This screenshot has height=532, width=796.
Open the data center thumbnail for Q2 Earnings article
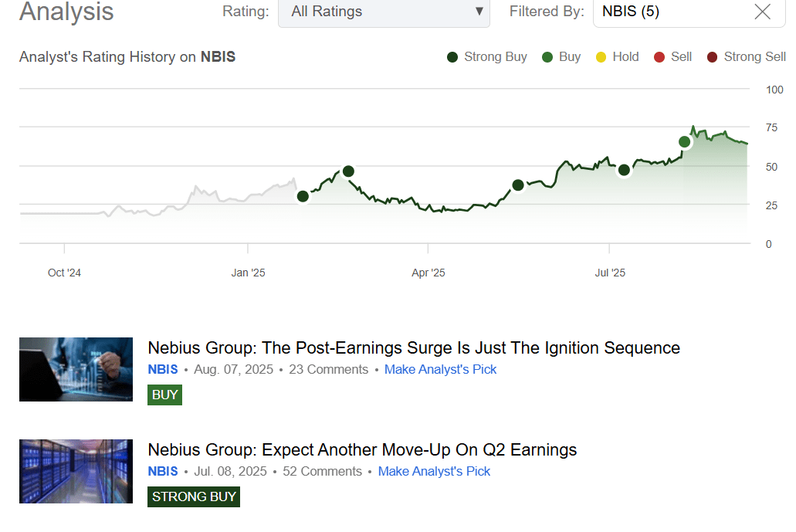click(x=76, y=472)
